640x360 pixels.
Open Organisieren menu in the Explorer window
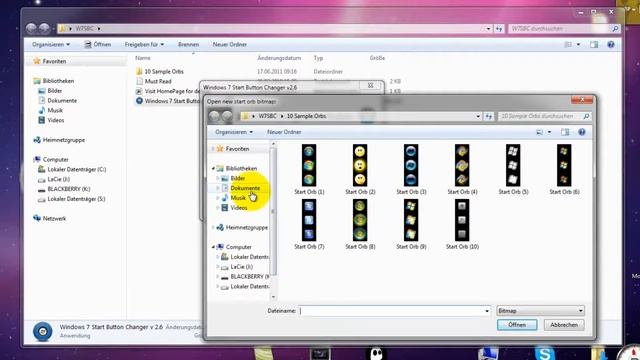51,44
